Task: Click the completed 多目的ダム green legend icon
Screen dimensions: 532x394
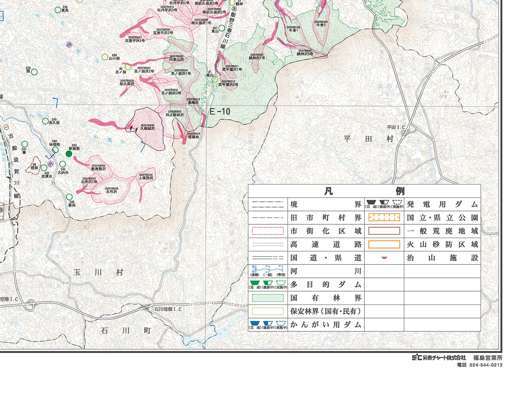Action: coord(255,283)
